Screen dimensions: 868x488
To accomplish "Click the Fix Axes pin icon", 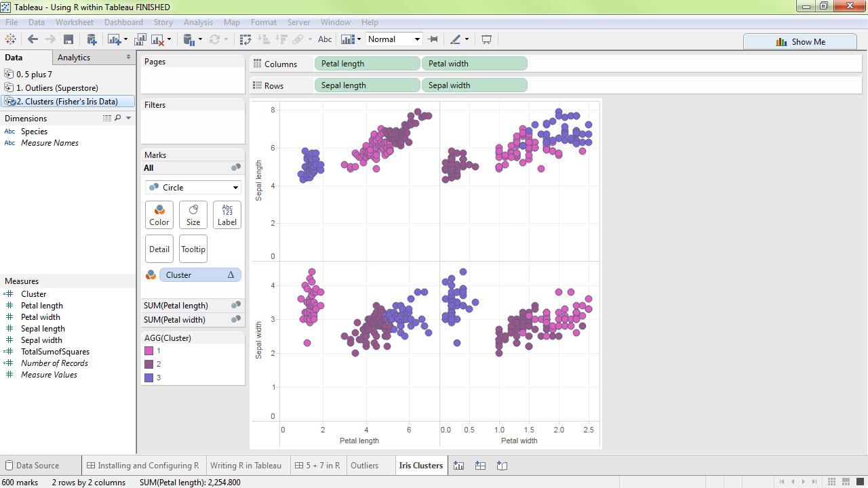I will (433, 39).
